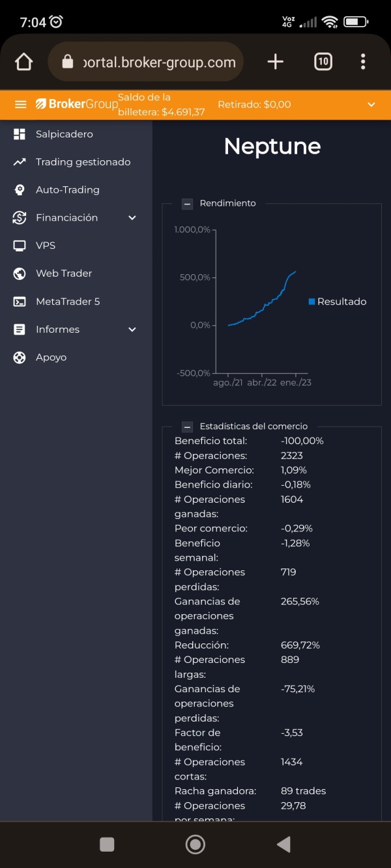The image size is (391, 868).
Task: Select the Auto-Trading icon
Action: tap(20, 190)
